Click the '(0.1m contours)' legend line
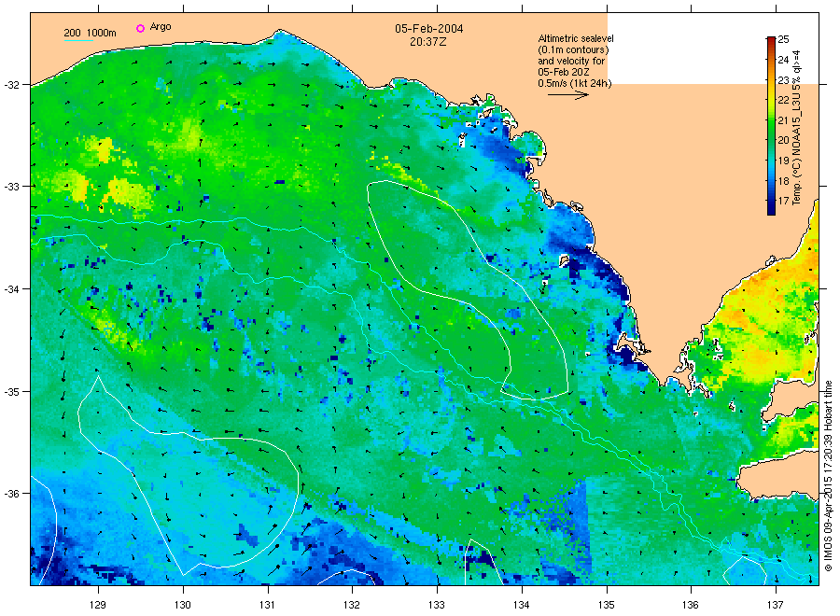This screenshot has height=616, width=840. pos(573,49)
